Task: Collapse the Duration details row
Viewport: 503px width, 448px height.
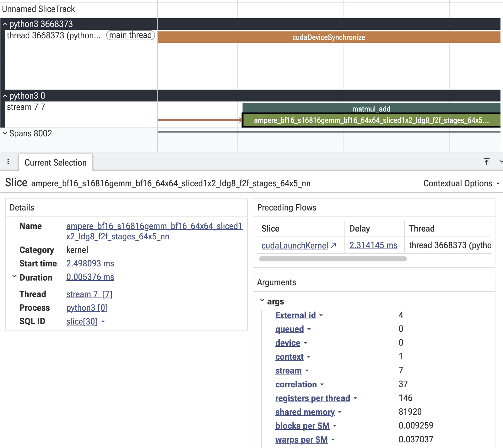Action: [14, 276]
